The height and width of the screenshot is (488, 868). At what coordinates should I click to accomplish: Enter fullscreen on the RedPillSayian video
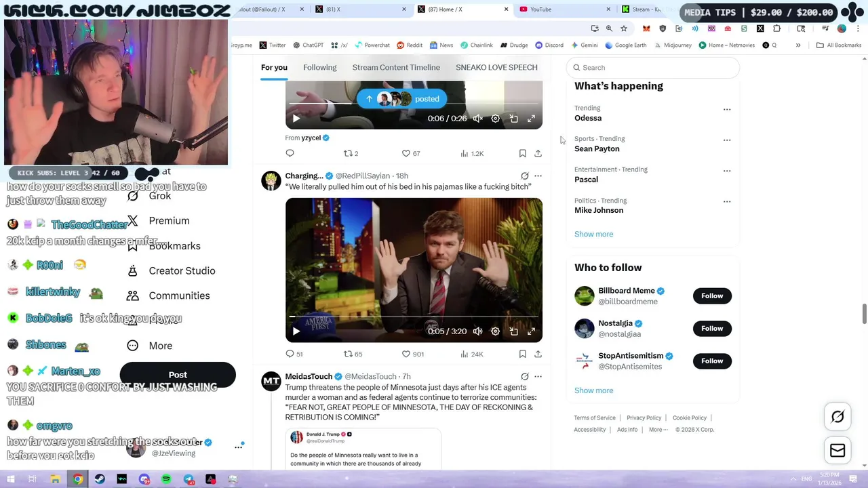pos(531,331)
